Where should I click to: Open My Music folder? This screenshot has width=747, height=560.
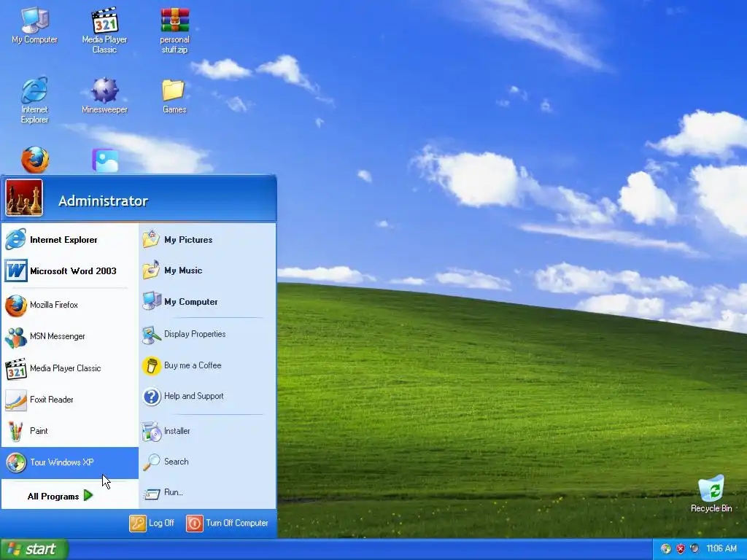pyautogui.click(x=208, y=271)
